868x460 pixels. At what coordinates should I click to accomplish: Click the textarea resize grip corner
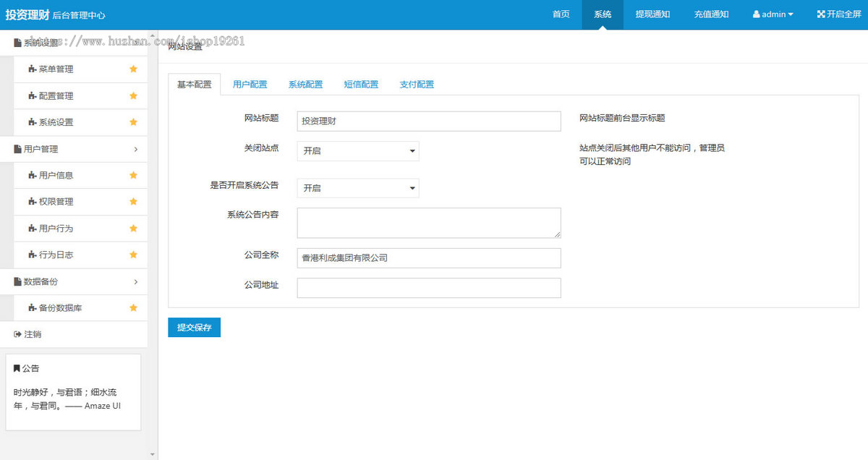[x=557, y=234]
